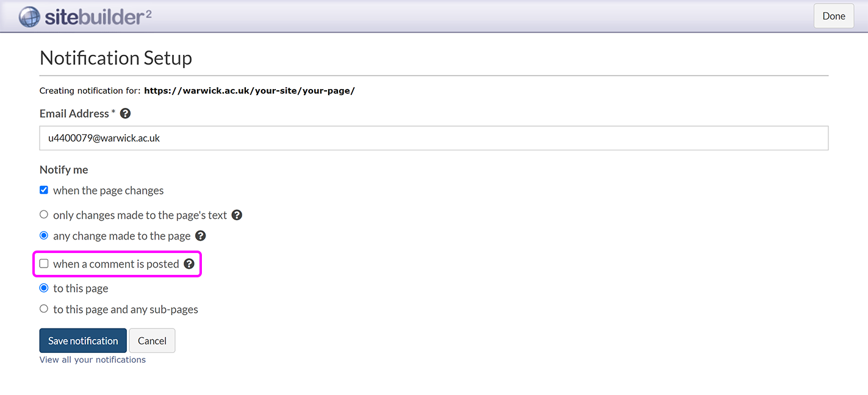Uncheck the 'when the page changes' checkbox
Image resolution: width=868 pixels, height=395 pixels.
pyautogui.click(x=44, y=190)
